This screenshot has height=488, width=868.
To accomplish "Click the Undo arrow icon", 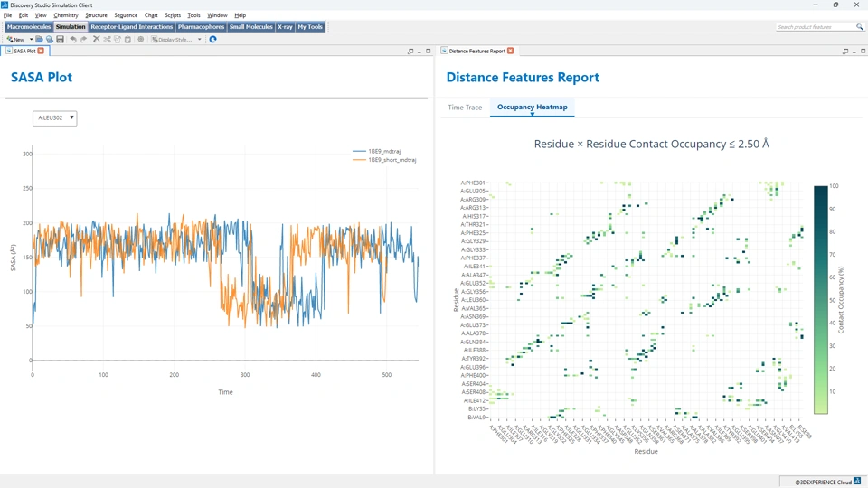I will pos(73,40).
